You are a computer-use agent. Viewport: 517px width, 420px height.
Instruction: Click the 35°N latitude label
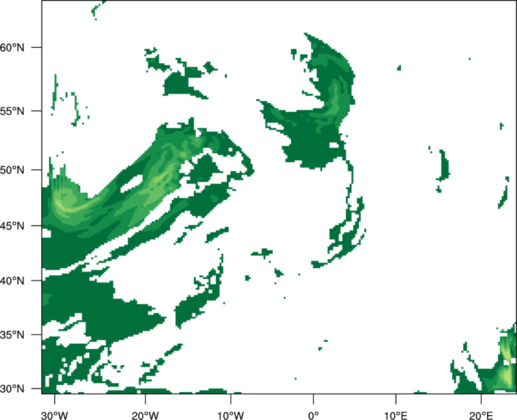click(12, 335)
